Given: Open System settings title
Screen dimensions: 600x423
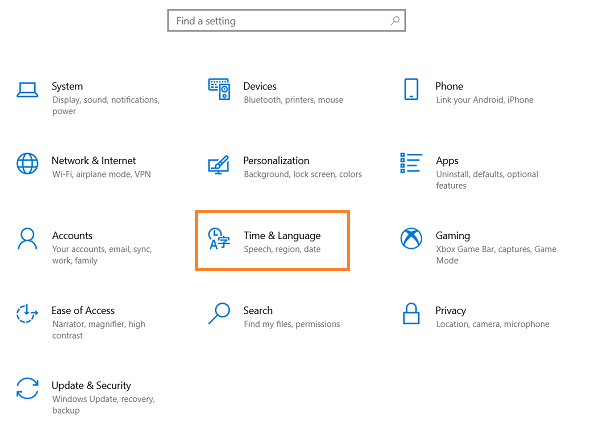Looking at the screenshot, I should pyautogui.click(x=67, y=87).
